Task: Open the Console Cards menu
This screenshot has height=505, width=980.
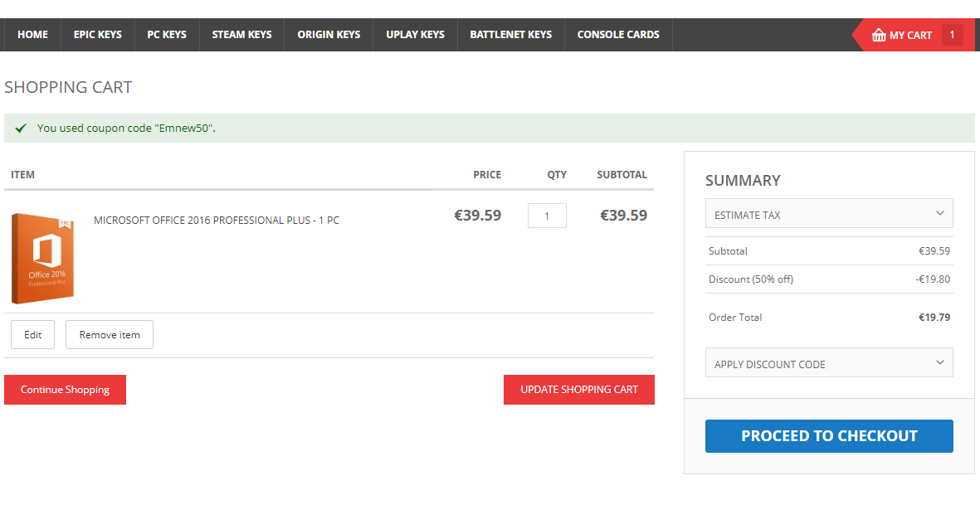Action: (618, 35)
